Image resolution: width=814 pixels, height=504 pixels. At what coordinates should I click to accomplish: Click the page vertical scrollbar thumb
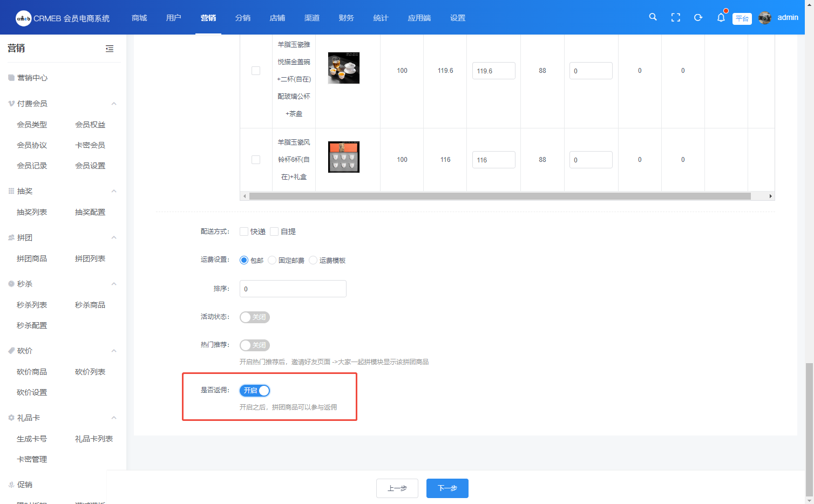coord(809,430)
